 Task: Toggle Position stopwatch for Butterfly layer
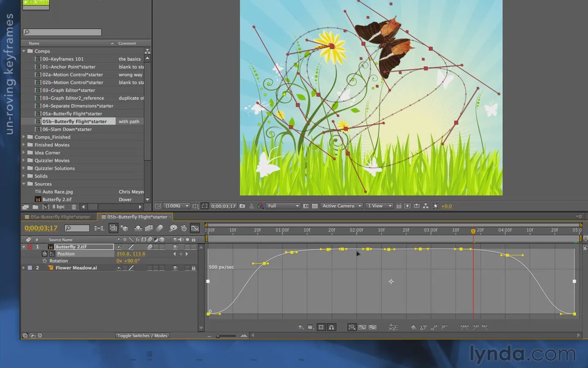tap(45, 254)
